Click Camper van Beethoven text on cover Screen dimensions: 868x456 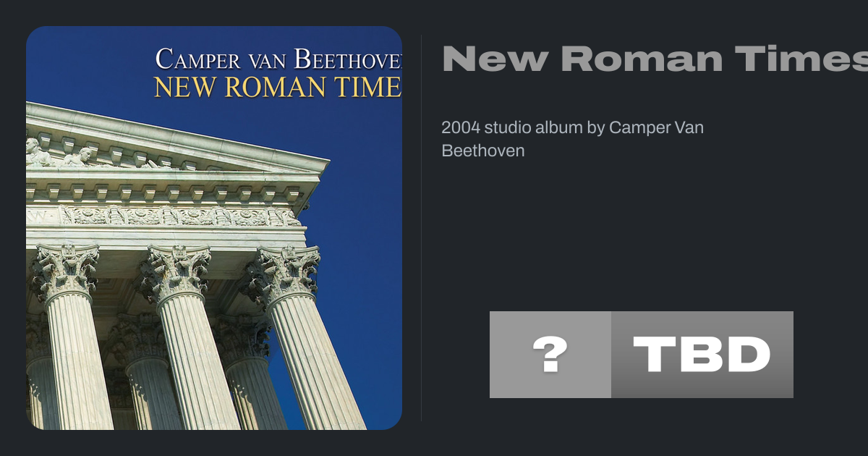pyautogui.click(x=278, y=59)
